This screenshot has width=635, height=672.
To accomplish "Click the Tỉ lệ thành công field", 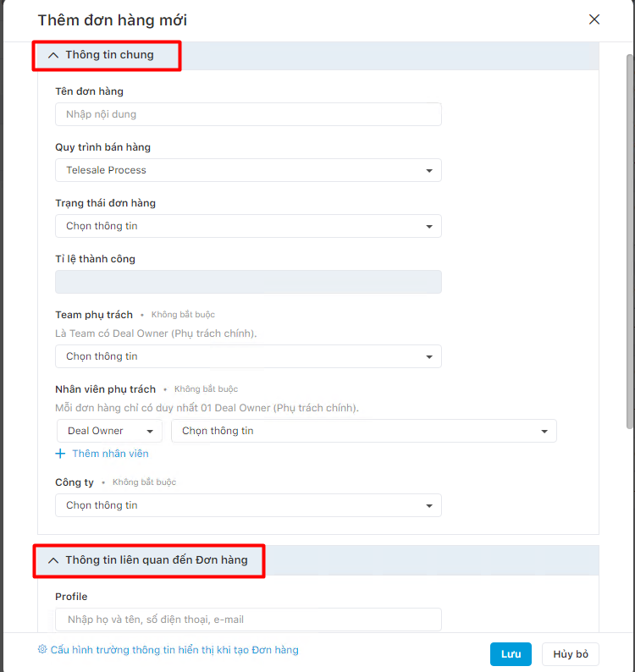I will point(248,282).
